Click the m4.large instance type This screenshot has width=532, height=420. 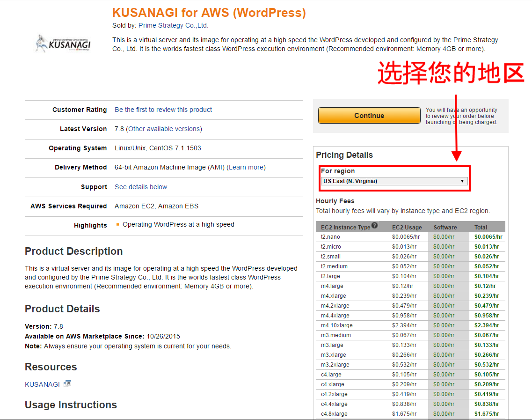pyautogui.click(x=332, y=286)
